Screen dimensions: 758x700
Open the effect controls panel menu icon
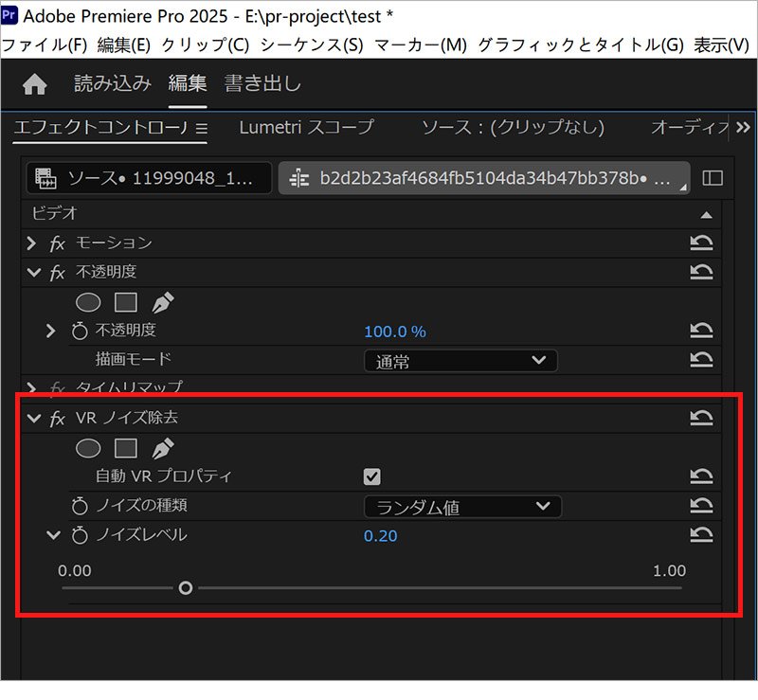click(202, 129)
